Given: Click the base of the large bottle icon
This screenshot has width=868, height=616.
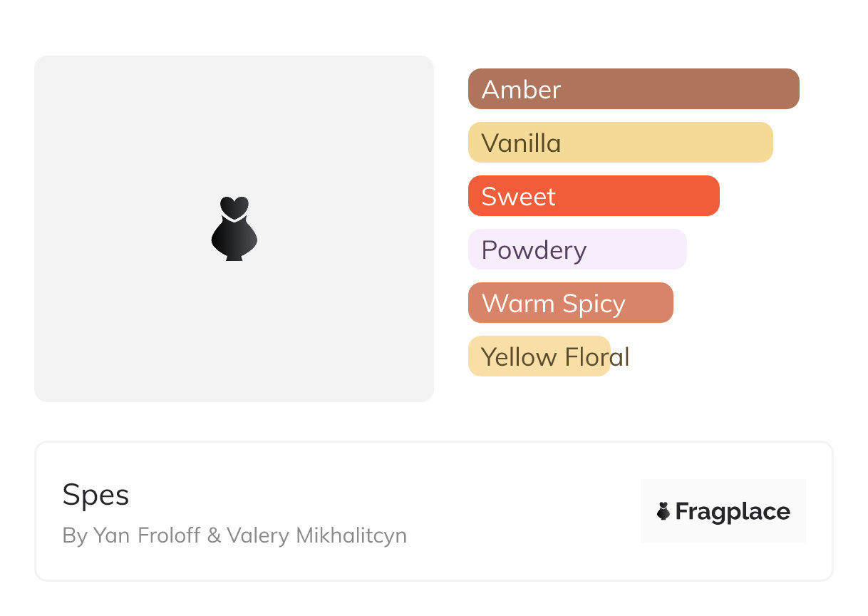Looking at the screenshot, I should pyautogui.click(x=234, y=255).
